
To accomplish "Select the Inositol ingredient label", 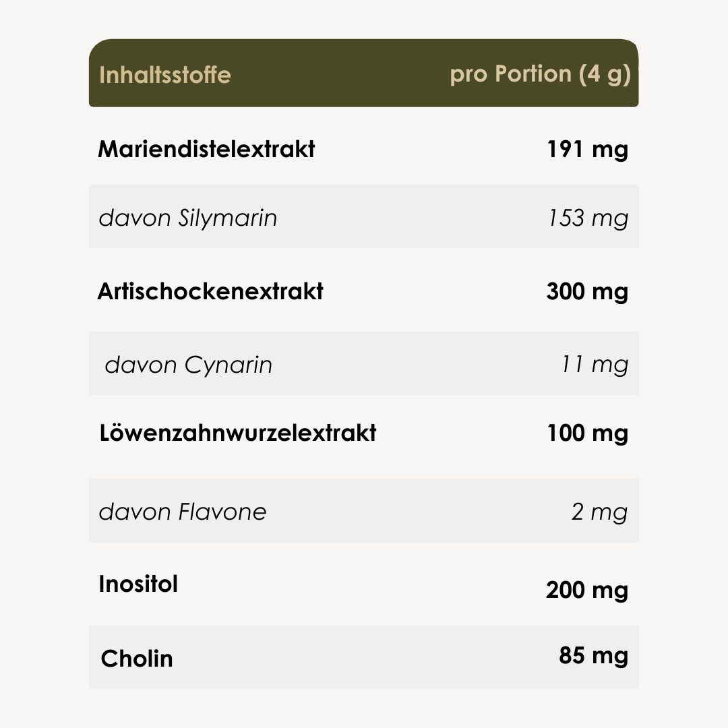I will (138, 584).
